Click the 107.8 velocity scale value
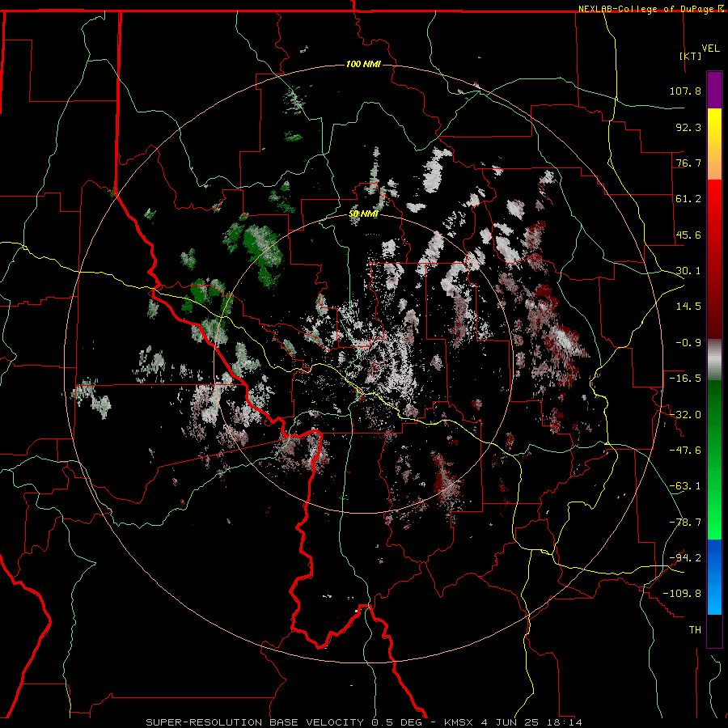The height and width of the screenshot is (728, 728). [685, 91]
